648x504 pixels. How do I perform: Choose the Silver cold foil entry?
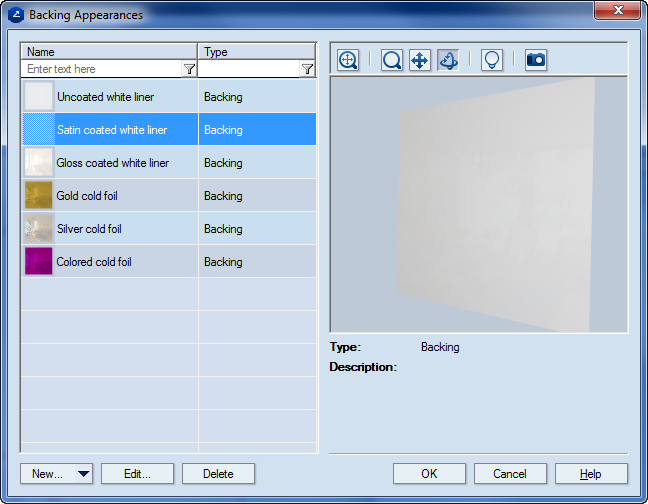(89, 229)
